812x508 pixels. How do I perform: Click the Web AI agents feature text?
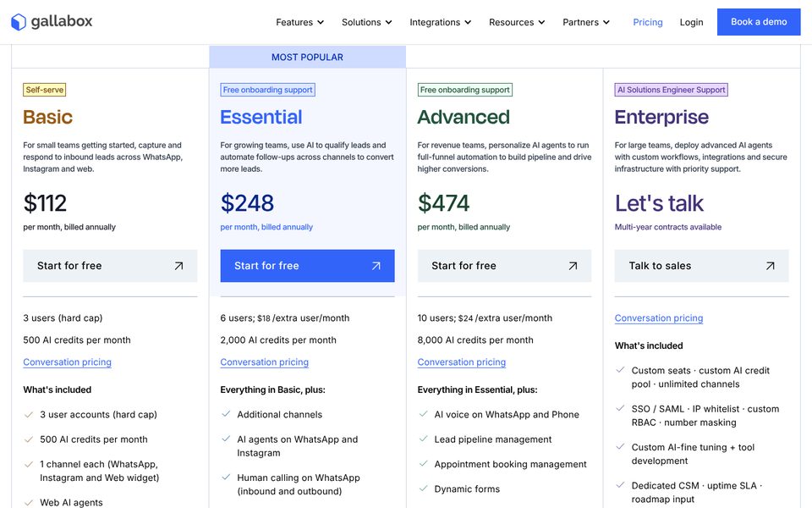tap(71, 502)
